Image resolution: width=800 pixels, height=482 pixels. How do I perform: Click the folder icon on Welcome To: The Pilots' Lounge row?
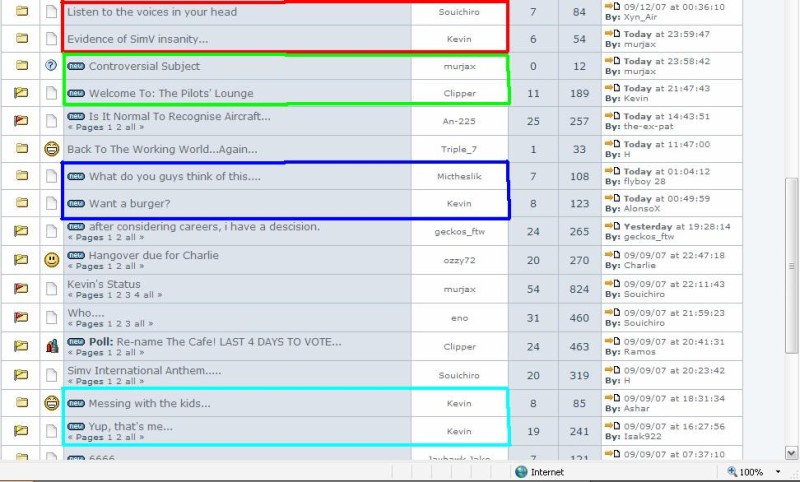click(21, 93)
